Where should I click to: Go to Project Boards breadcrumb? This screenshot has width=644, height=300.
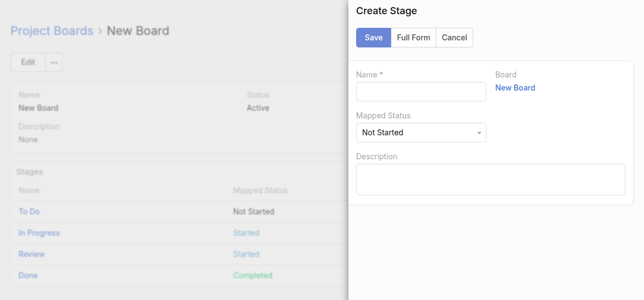52,31
